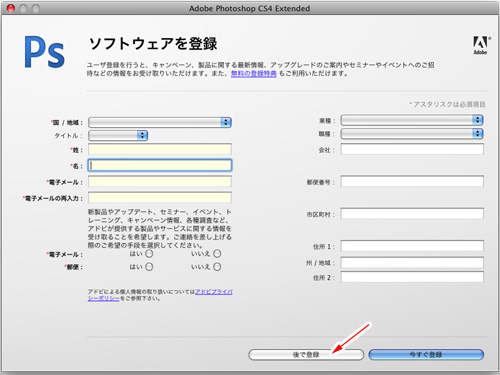The height and width of the screenshot is (375, 500).
Task: Click the 今すぐ登録 button
Action: [426, 355]
